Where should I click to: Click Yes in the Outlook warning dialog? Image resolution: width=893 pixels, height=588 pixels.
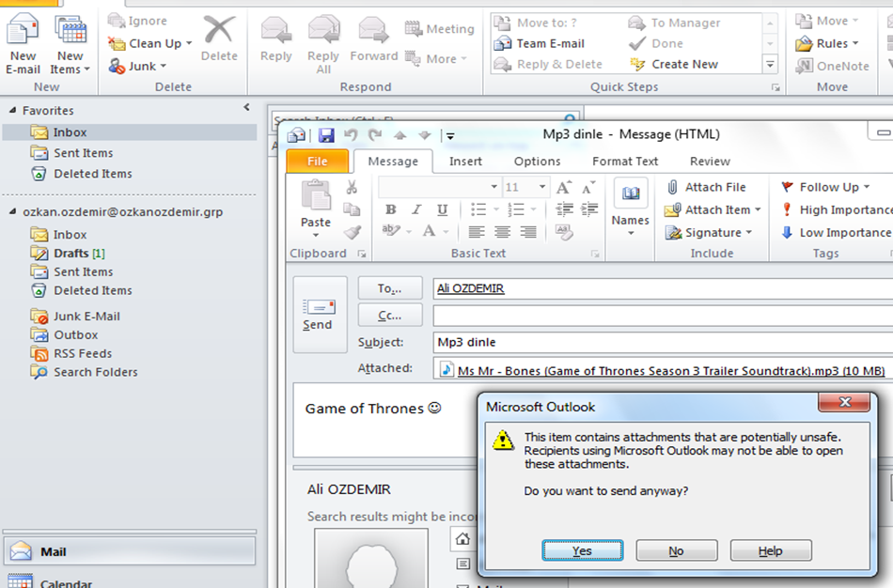click(583, 550)
